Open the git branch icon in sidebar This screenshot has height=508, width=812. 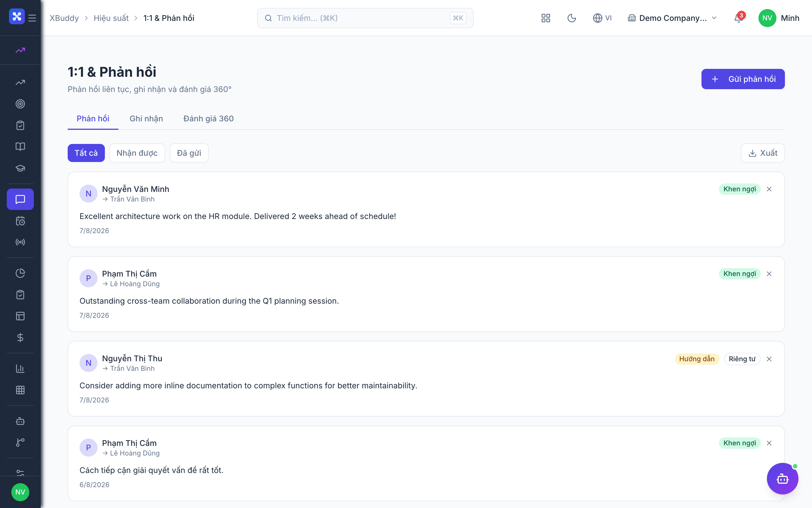click(x=20, y=443)
